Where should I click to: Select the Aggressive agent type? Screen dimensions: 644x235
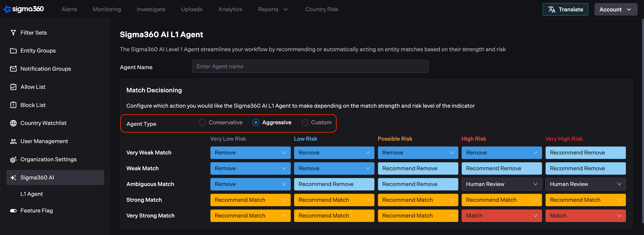pos(255,122)
